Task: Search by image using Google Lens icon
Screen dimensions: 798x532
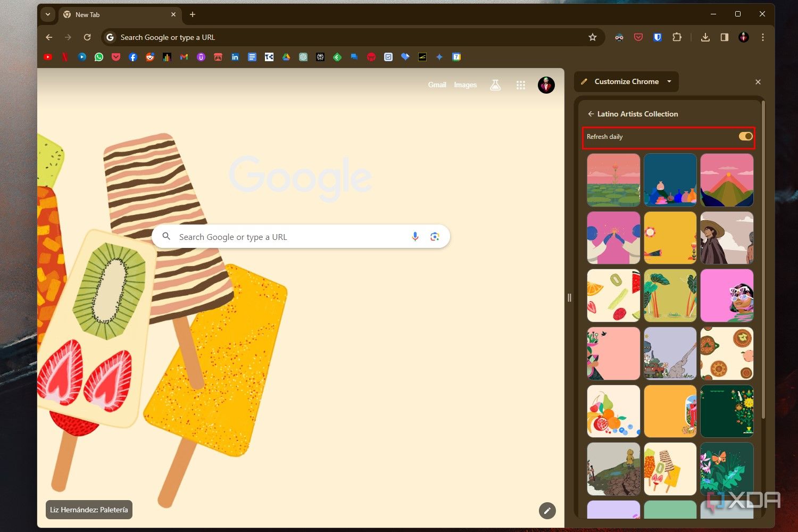Action: pyautogui.click(x=435, y=236)
